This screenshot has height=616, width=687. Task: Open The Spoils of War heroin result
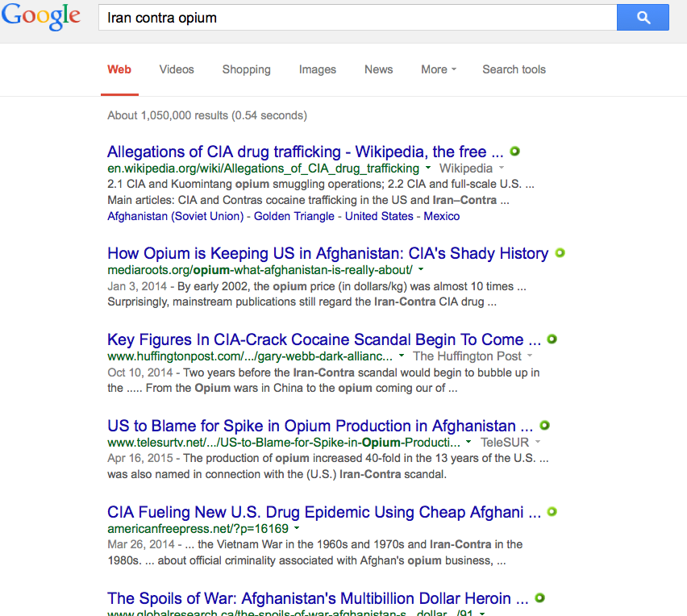[318, 598]
